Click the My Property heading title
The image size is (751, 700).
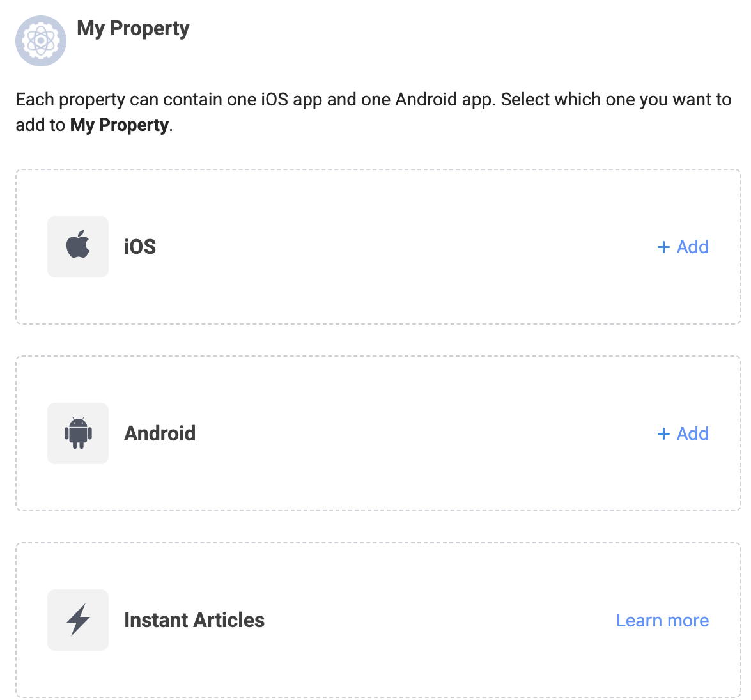coord(133,29)
